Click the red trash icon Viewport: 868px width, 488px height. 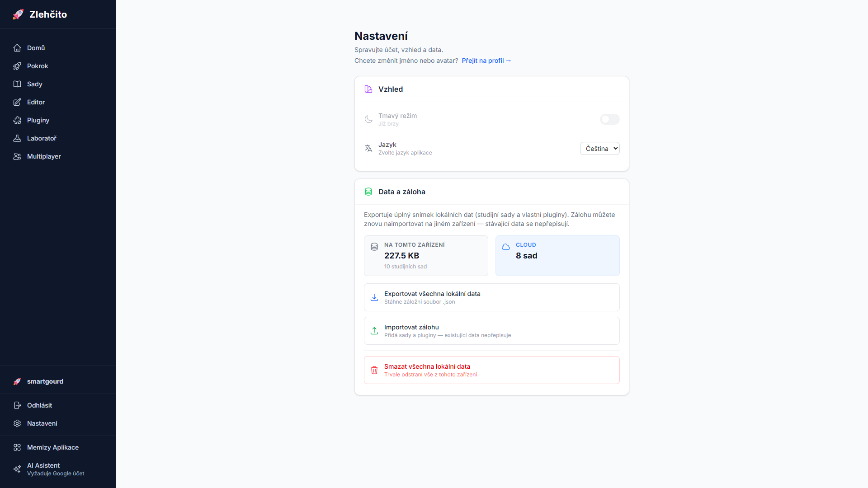[x=374, y=370]
